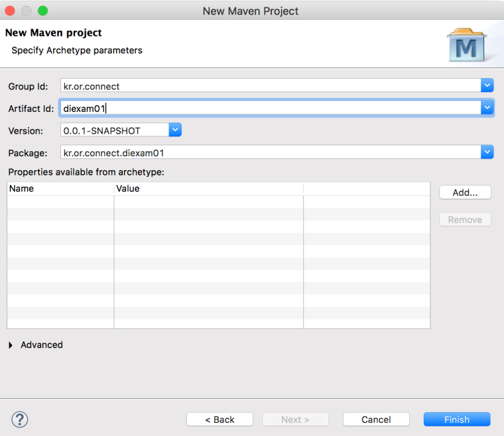Screen dimensions: 504x436
Task: Open the Artifact Id dropdown arrow
Action: point(487,107)
